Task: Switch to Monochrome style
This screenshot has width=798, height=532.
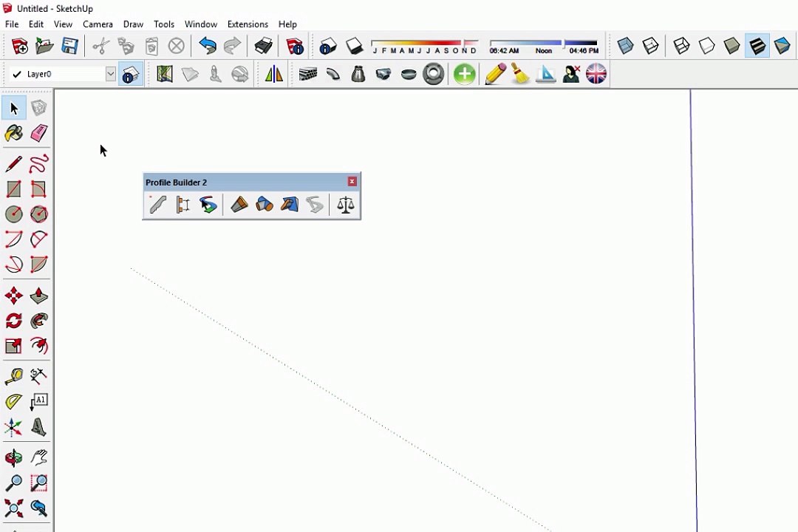Action: pyautogui.click(x=782, y=46)
